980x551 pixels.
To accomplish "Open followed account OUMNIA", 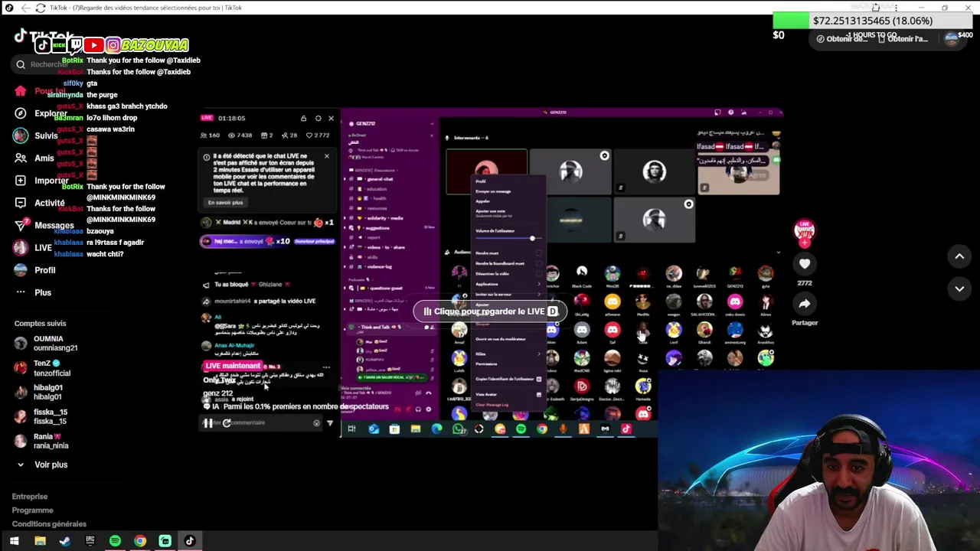I will (46, 343).
